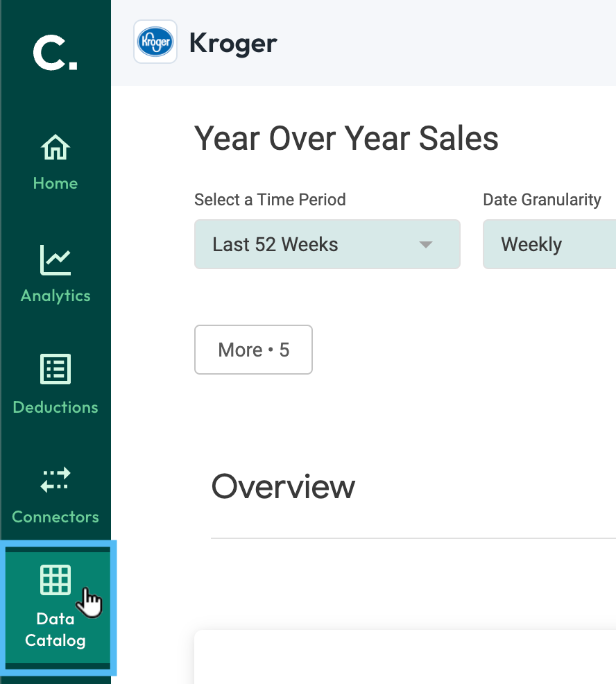Open the Weekly date granularity dropdown

click(549, 244)
